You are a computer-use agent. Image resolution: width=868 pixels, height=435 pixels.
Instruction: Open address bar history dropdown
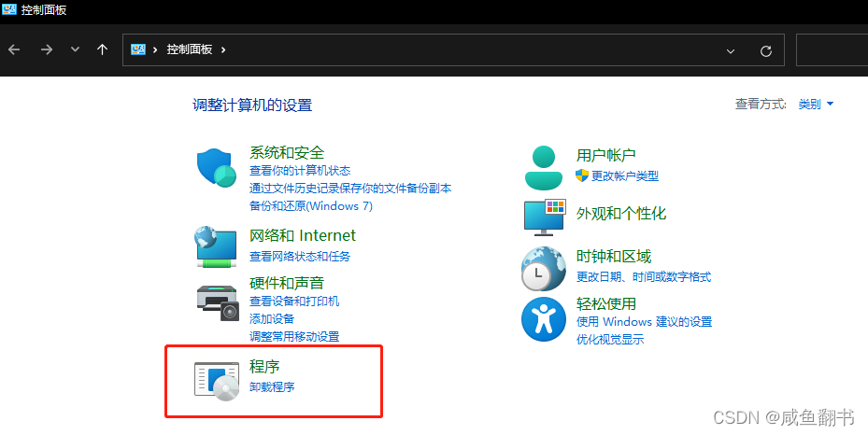pos(731,50)
